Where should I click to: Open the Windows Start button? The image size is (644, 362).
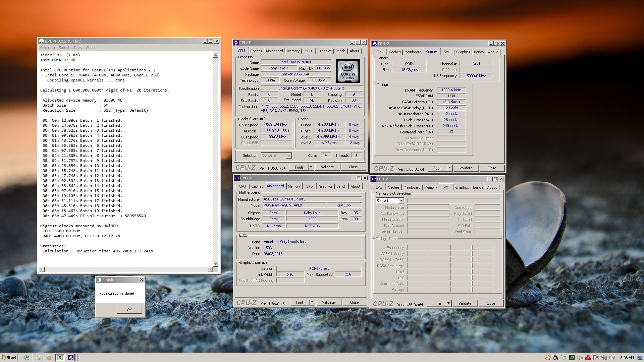coord(9,358)
